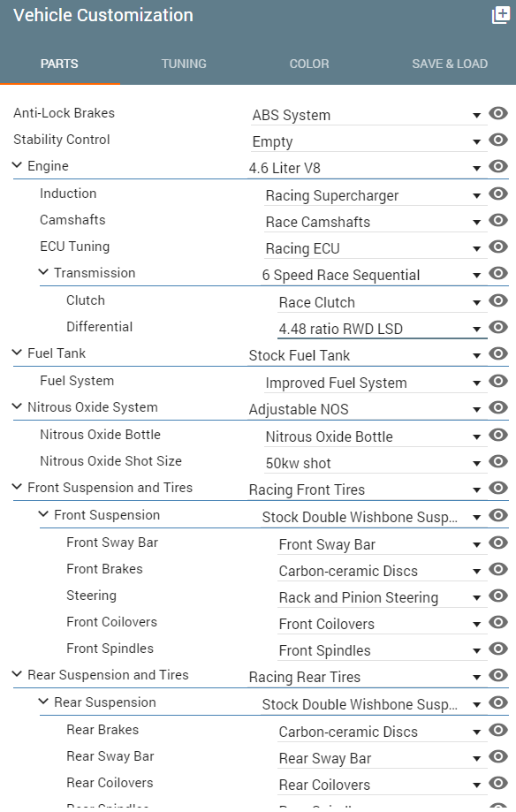Toggle eye icon for Rear Sway Bar
516x812 pixels.
coord(498,756)
